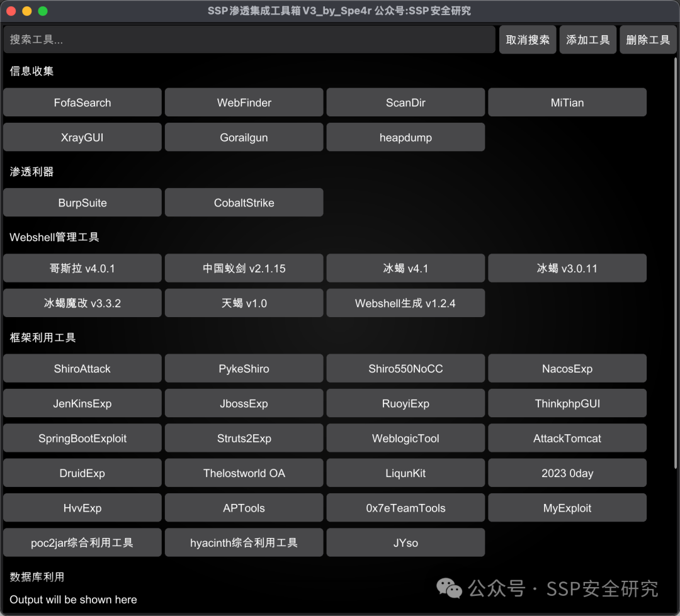Viewport: 680px width, 616px height.
Task: Click the 添加工具 button
Action: point(587,40)
